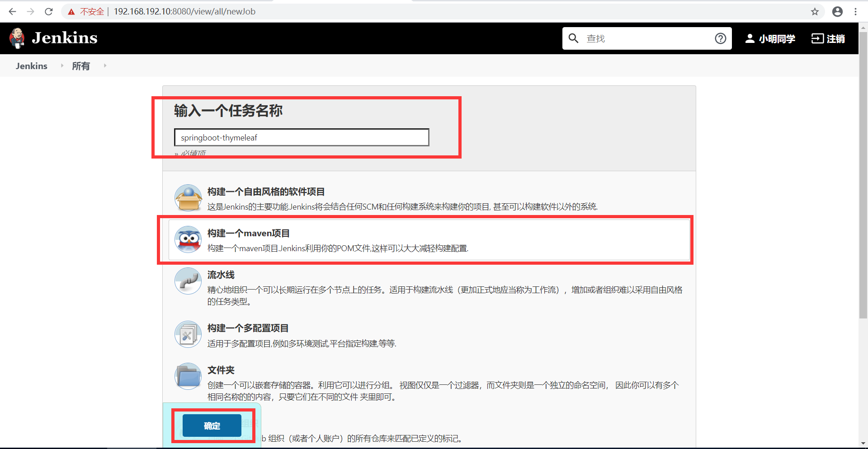Expand the arrow after Jenkins breadcrumb
This screenshot has width=868, height=449.
coord(62,66)
